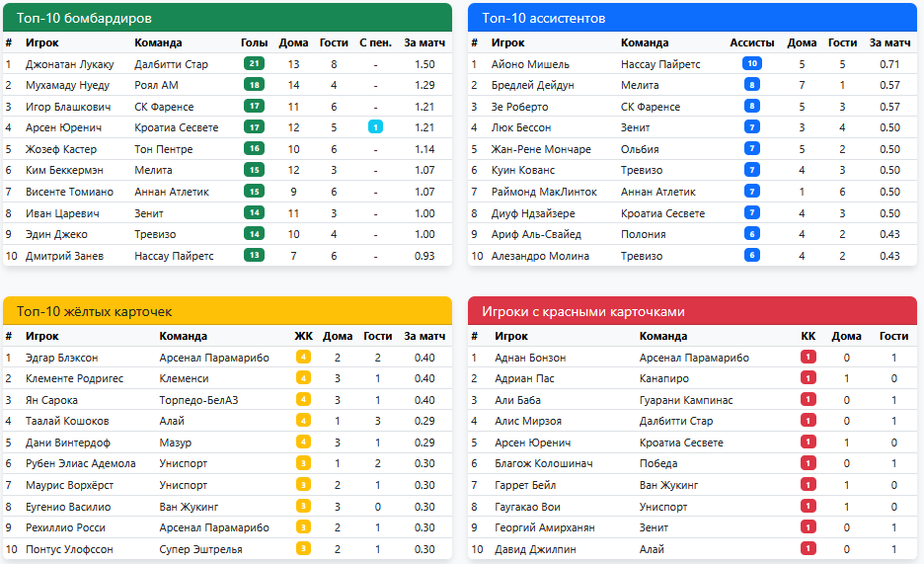Click the blue 10 assists badge for Айоно Мишель

(751, 64)
